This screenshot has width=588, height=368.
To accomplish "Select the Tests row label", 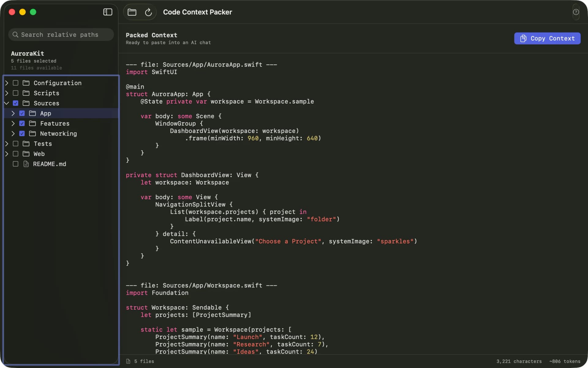I will point(43,144).
